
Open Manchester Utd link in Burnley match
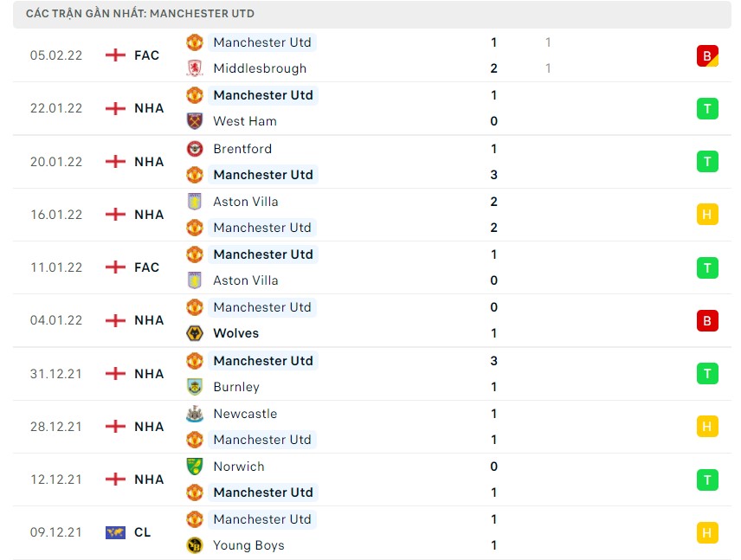point(262,361)
